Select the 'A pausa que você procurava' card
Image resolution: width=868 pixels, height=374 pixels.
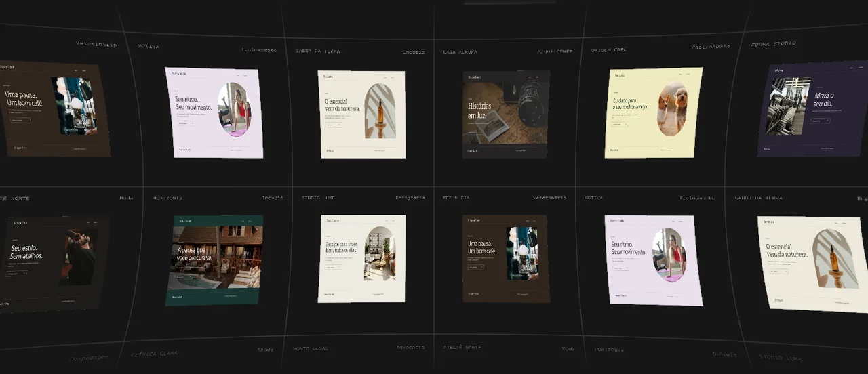pos(214,261)
